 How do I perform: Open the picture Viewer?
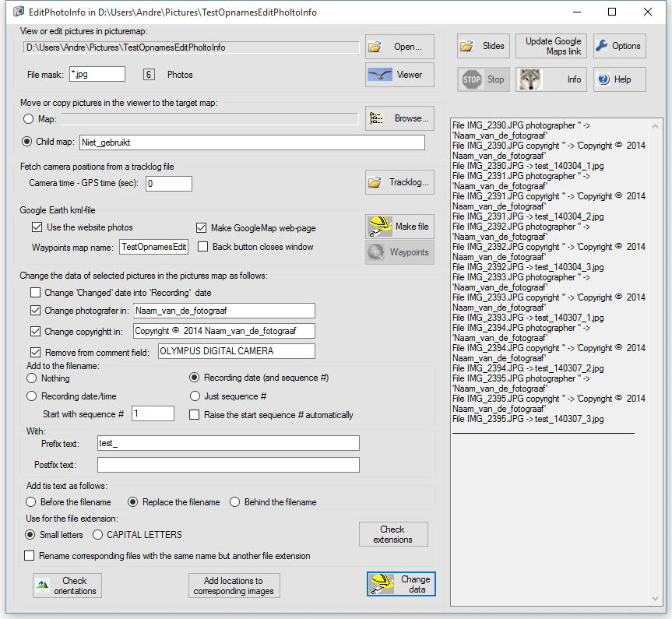point(399,75)
